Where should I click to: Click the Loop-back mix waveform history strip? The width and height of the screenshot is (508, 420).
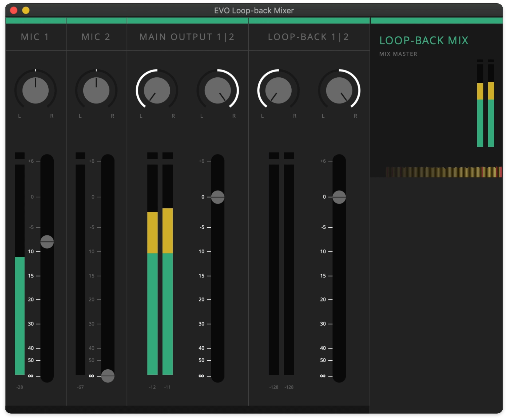pos(443,172)
